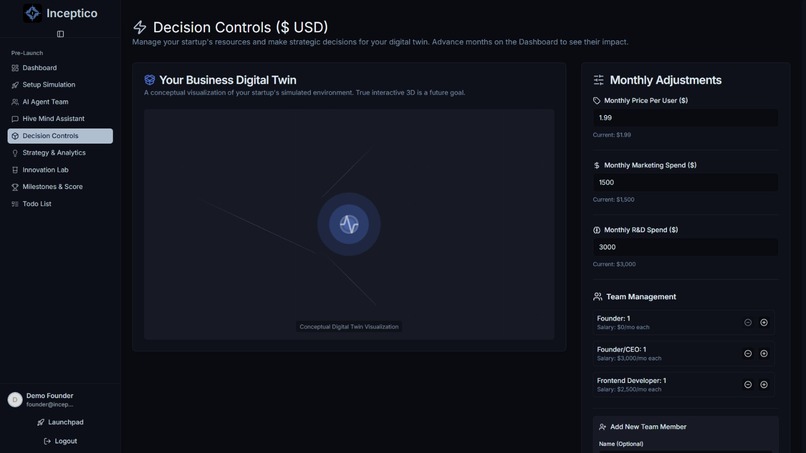Open the Launchpad link

tap(60, 422)
